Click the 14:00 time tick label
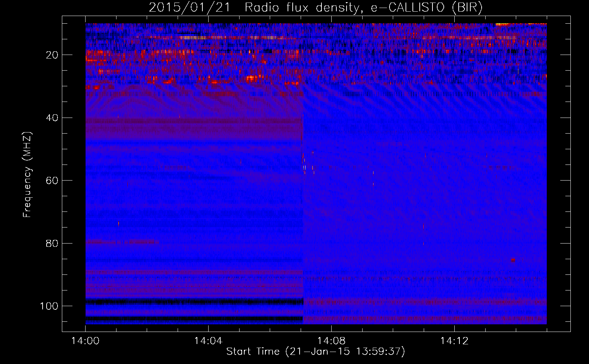The width and height of the screenshot is (589, 364). click(86, 341)
